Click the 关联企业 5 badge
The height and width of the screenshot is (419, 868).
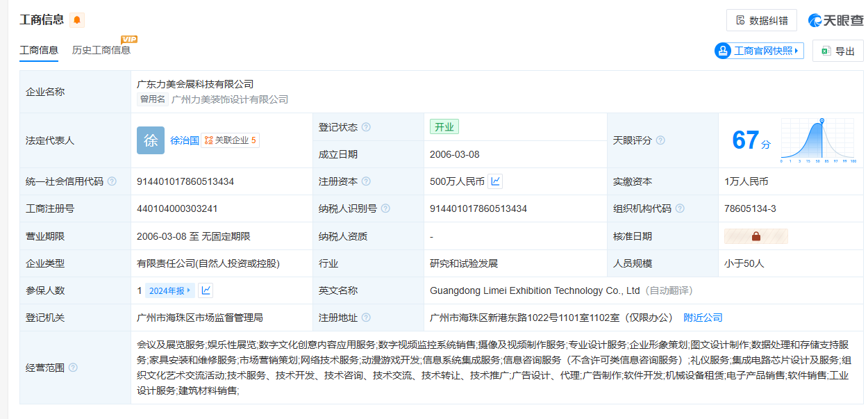(231, 140)
